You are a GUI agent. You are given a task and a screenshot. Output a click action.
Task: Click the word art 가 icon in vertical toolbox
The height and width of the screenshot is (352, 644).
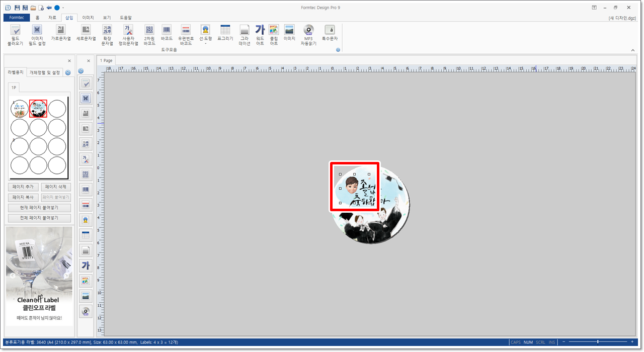point(86,266)
